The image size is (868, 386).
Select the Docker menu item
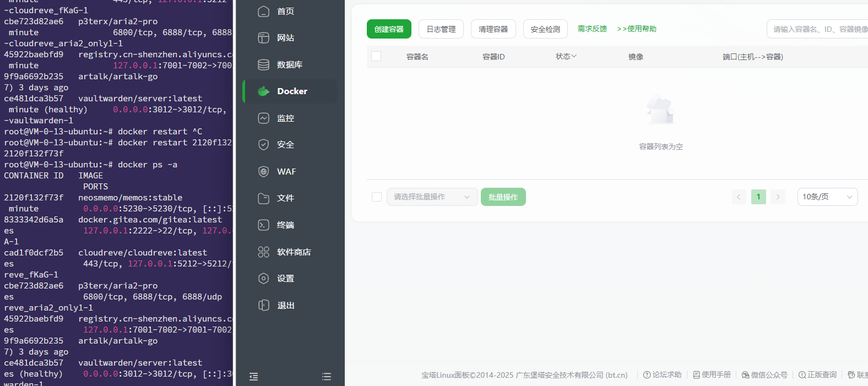point(291,91)
